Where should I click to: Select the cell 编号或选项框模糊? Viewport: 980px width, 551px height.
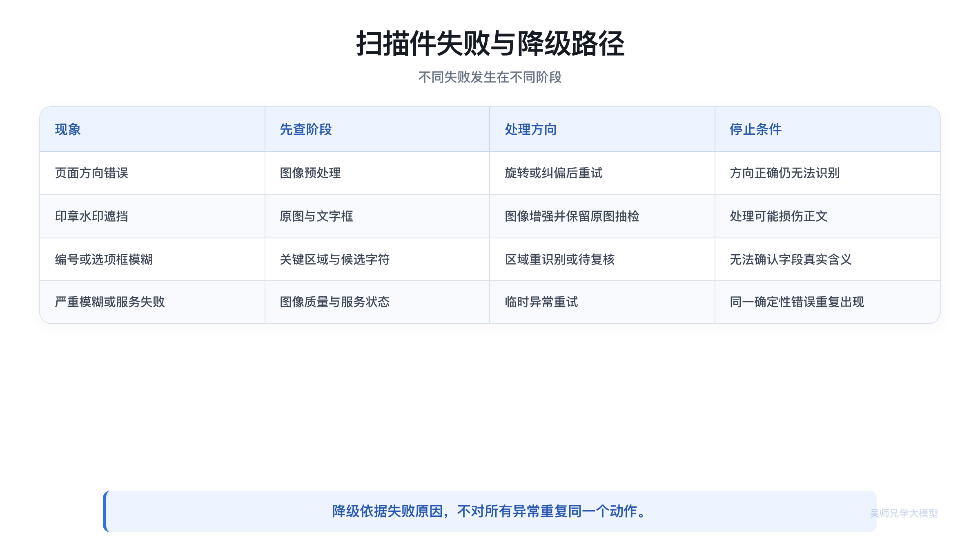coord(152,259)
